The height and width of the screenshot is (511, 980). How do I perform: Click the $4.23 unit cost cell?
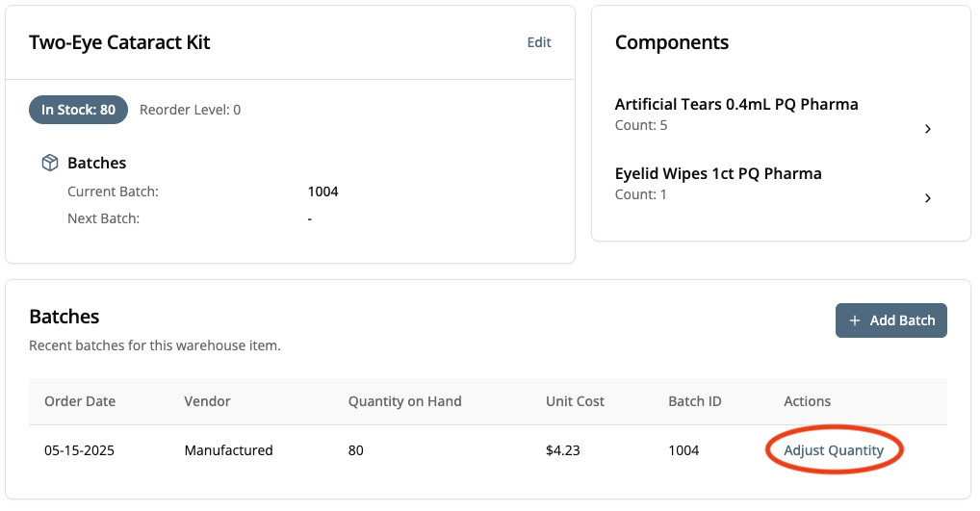point(562,450)
